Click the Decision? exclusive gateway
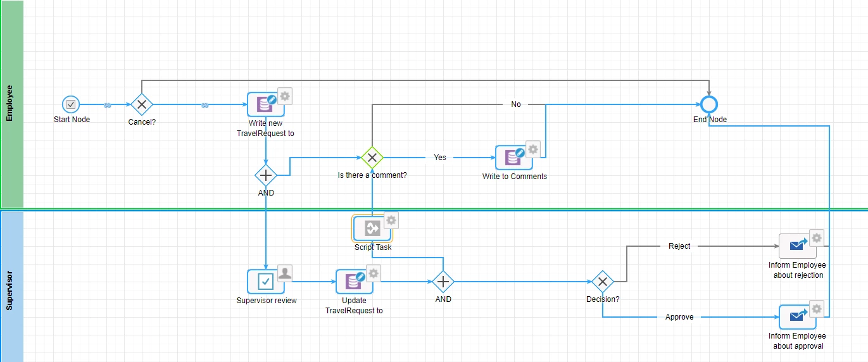Image resolution: width=868 pixels, height=362 pixels. pyautogui.click(x=603, y=282)
